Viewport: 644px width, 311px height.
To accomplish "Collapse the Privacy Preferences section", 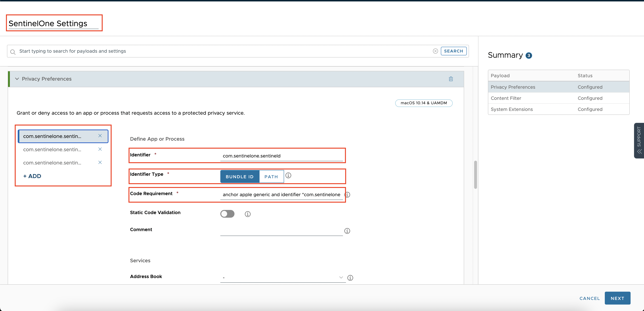I will [17, 79].
